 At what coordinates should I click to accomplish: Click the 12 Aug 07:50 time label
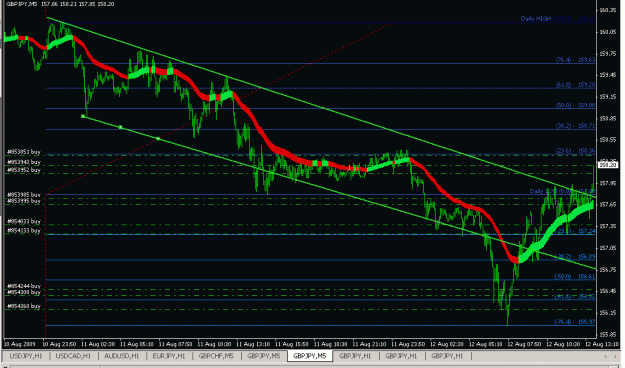[524, 344]
